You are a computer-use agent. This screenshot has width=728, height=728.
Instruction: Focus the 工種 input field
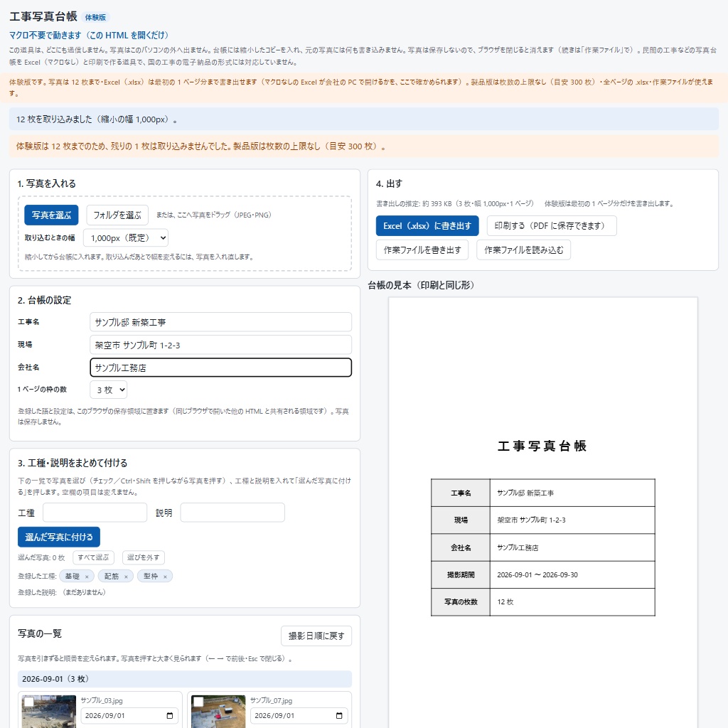[x=95, y=513]
